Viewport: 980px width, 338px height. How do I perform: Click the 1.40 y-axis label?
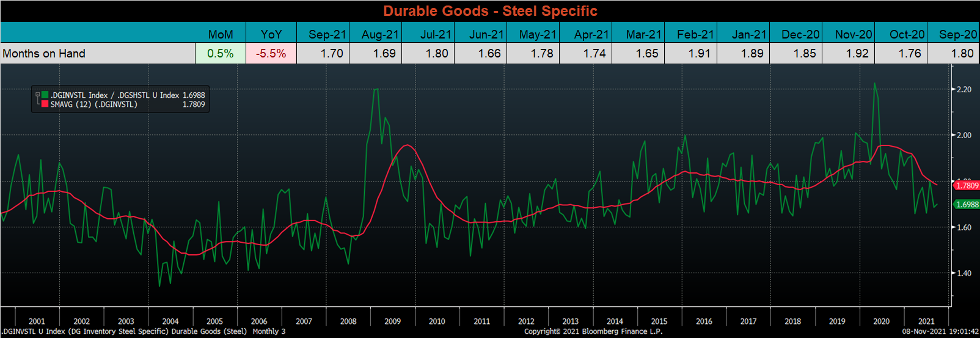click(964, 273)
